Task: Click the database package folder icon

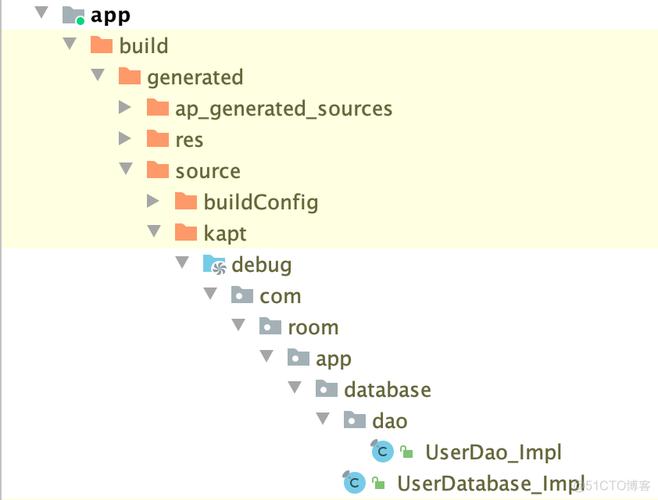Action: pyautogui.click(x=326, y=389)
